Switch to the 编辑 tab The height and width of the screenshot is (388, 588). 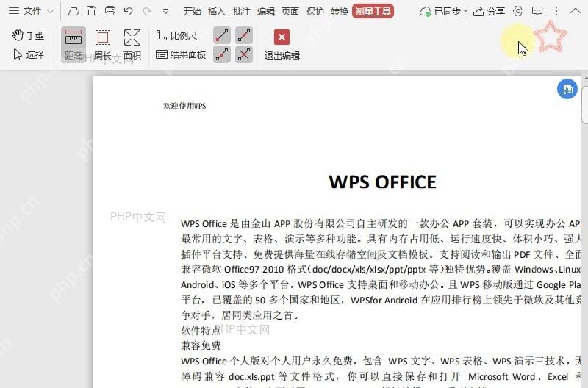(x=266, y=12)
